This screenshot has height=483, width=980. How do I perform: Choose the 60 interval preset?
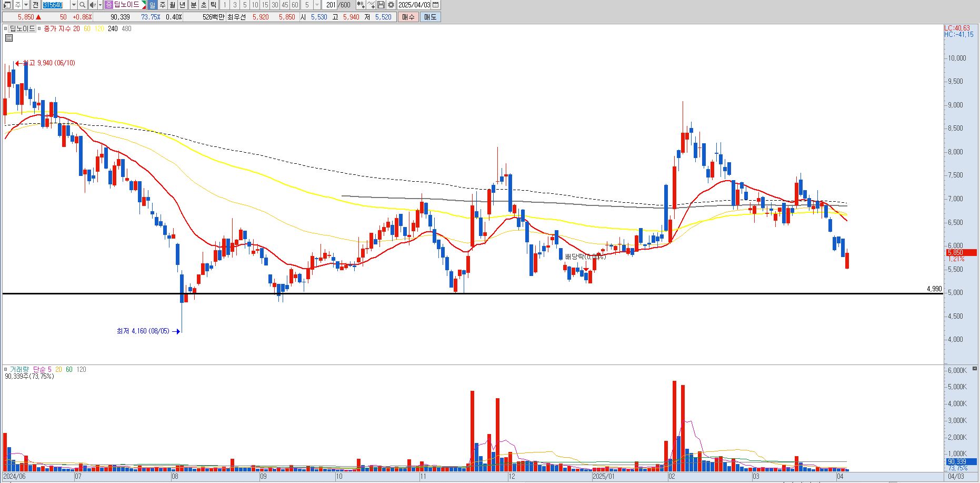point(295,5)
